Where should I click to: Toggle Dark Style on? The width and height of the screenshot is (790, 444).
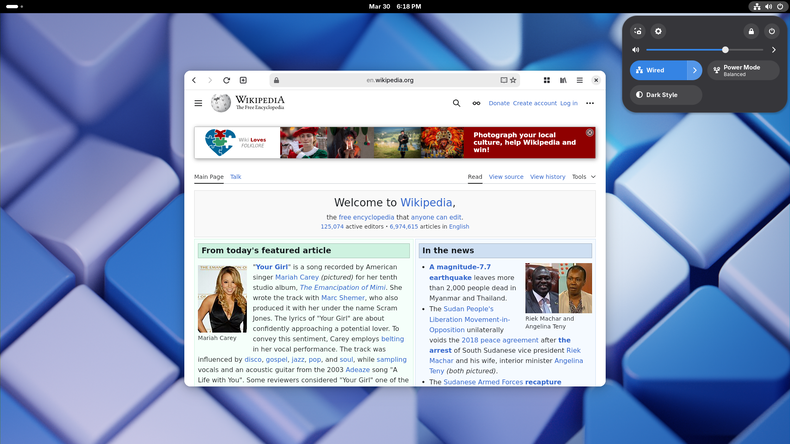[666, 95]
